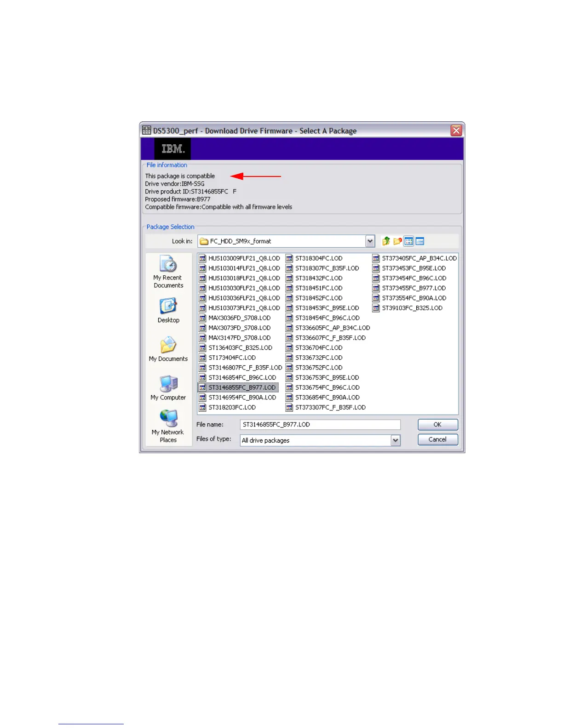The width and height of the screenshot is (563, 728).
Task: Select file ST336754FC_B96C.LOD
Action: click(323, 387)
